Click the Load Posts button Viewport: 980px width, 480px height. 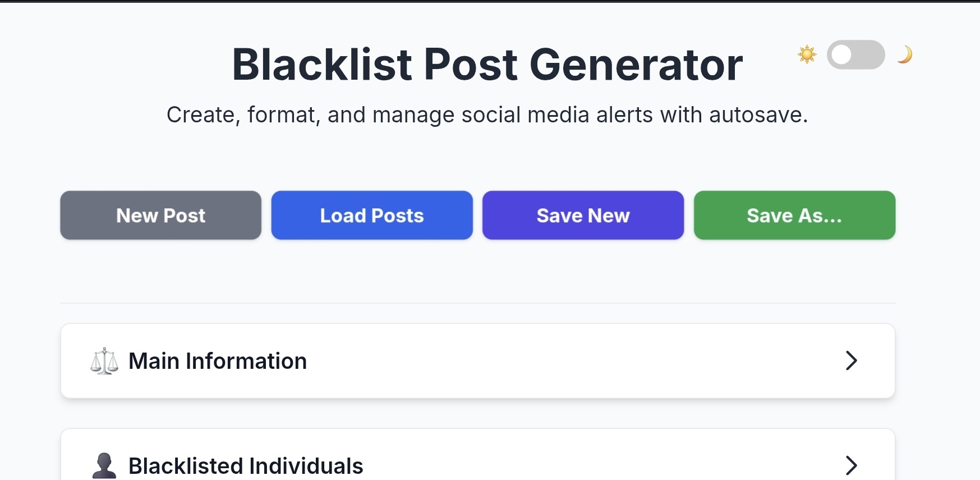[x=372, y=215]
